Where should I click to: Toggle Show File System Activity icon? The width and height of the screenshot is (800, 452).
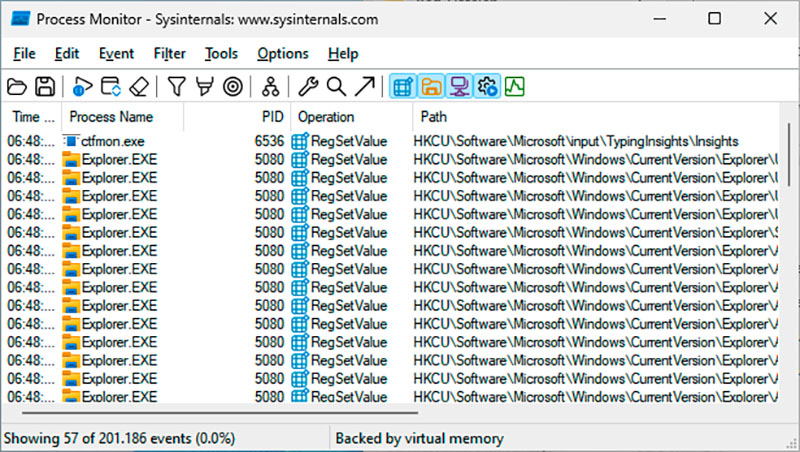(431, 86)
